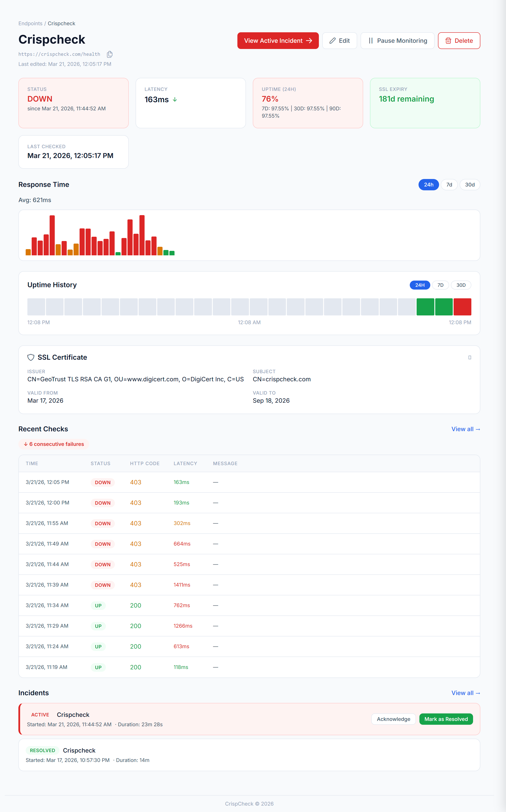
Task: Click the red block in the Uptime History bar
Action: point(462,307)
